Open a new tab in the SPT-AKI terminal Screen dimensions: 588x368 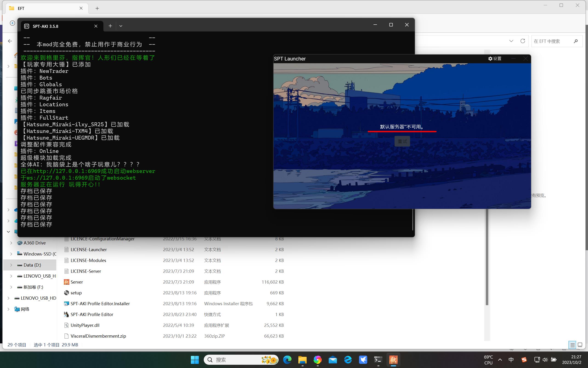pos(110,26)
